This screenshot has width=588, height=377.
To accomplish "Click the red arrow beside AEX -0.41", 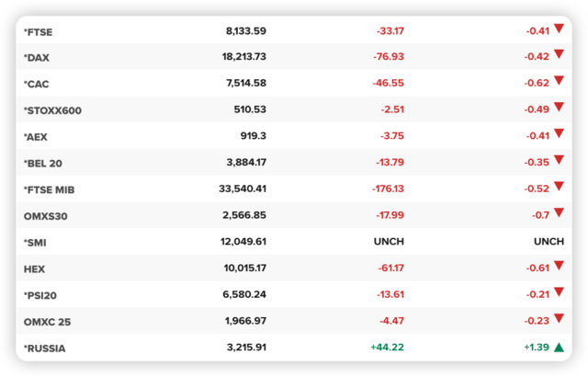I will pyautogui.click(x=559, y=133).
